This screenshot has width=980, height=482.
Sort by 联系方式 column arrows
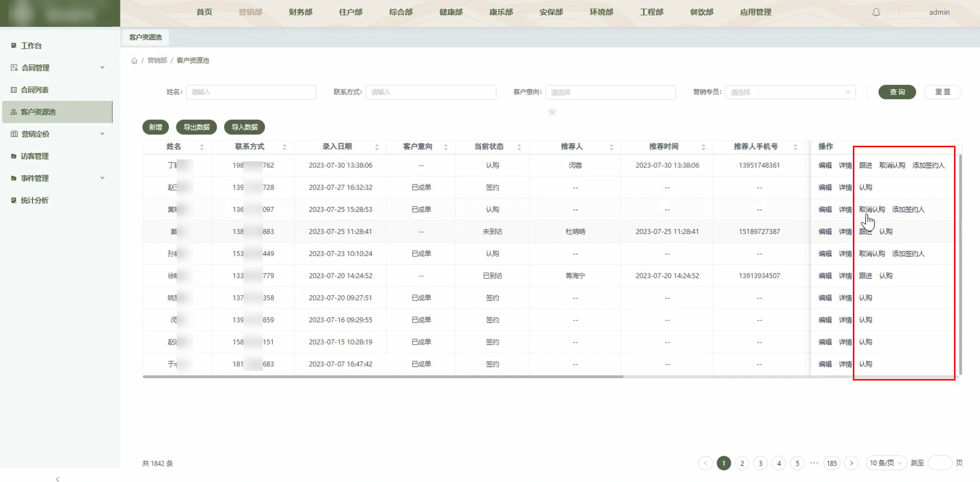click(285, 147)
